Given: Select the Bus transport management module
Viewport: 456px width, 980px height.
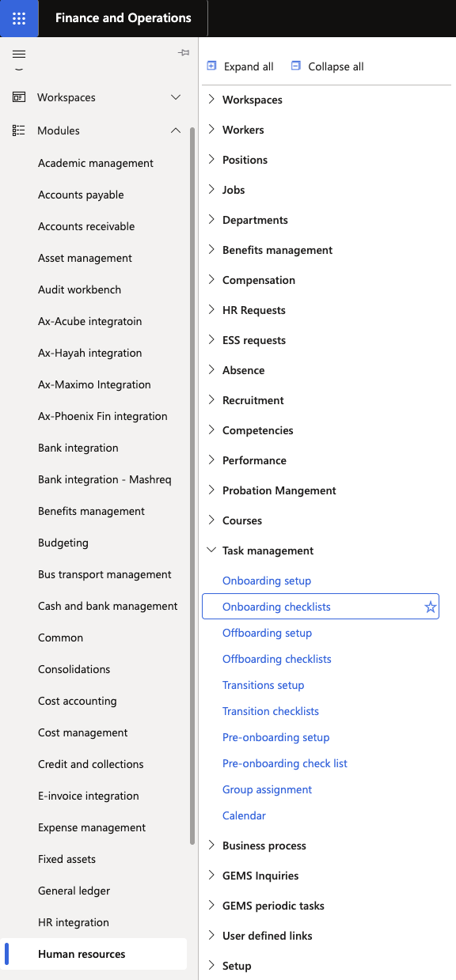Looking at the screenshot, I should click(x=104, y=574).
